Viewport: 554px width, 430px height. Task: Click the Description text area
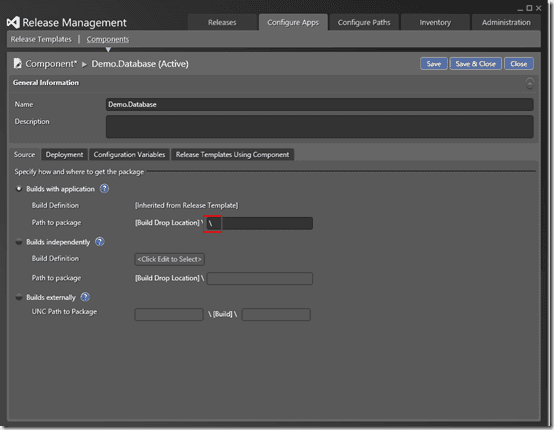pyautogui.click(x=319, y=126)
